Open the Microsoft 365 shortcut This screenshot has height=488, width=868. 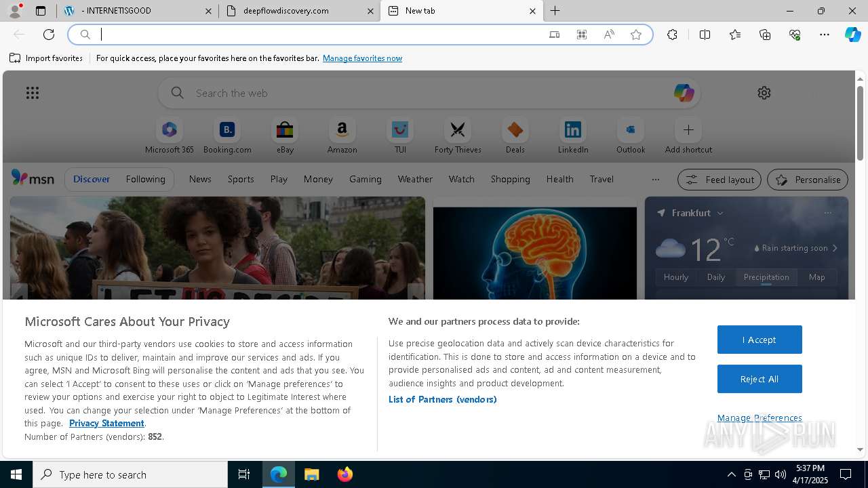[170, 136]
